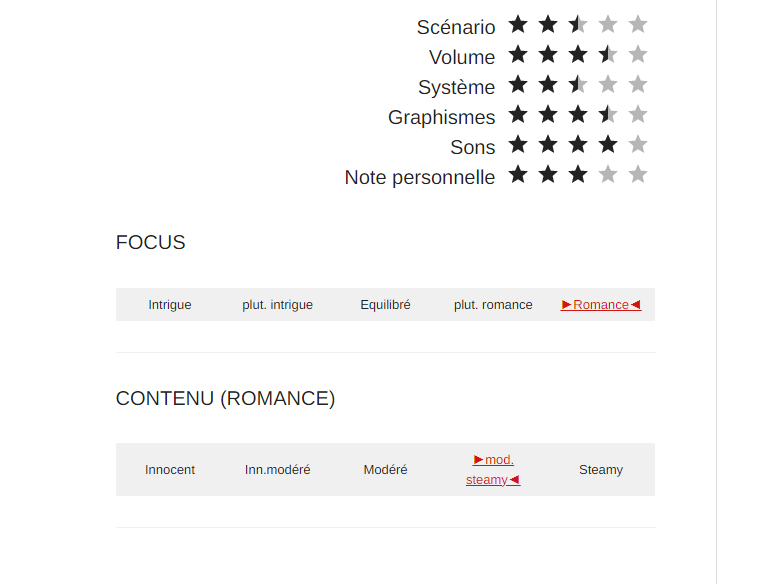Click the first star of Scénario rating

coord(518,24)
